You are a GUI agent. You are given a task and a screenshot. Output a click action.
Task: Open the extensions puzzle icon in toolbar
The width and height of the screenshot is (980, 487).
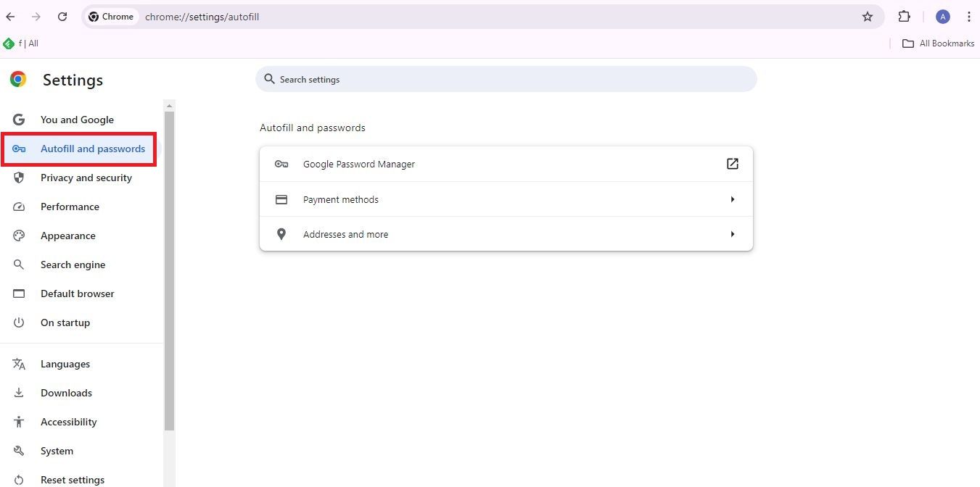(904, 17)
